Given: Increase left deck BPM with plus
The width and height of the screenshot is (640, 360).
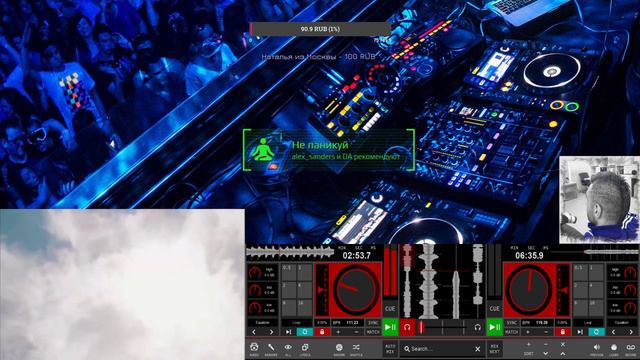Looking at the screenshot, I should tap(338, 332).
